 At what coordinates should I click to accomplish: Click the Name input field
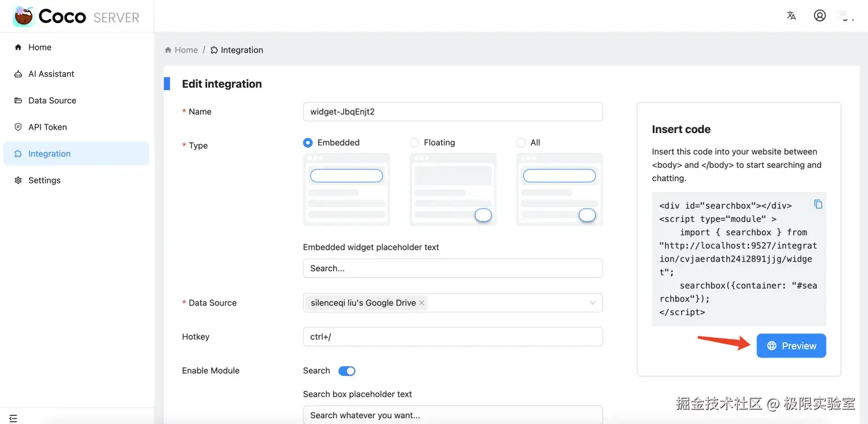(x=453, y=112)
